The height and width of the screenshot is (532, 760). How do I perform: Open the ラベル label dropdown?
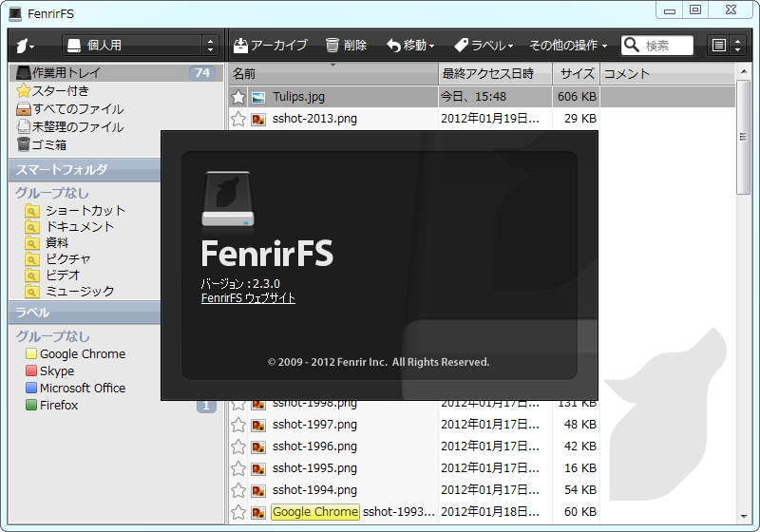484,46
